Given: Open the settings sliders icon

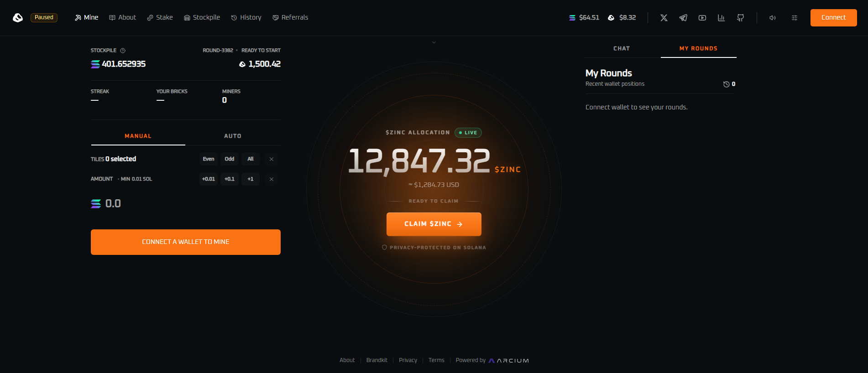Looking at the screenshot, I should click(x=795, y=18).
